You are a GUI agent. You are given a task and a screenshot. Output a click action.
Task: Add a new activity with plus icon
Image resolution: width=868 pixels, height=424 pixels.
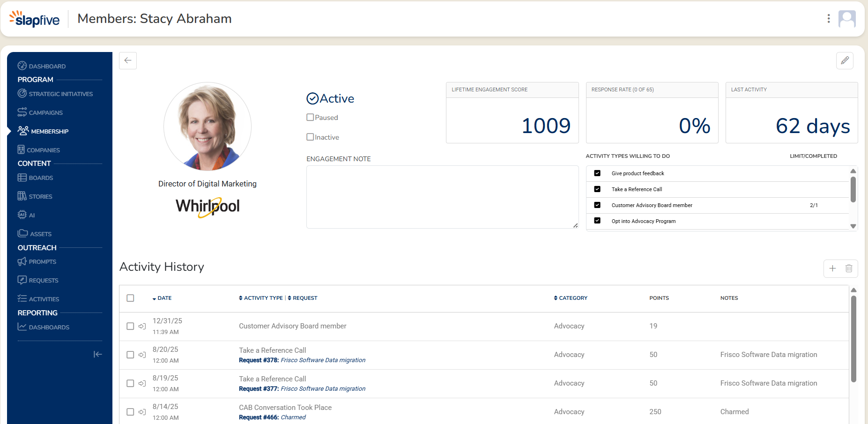click(832, 268)
